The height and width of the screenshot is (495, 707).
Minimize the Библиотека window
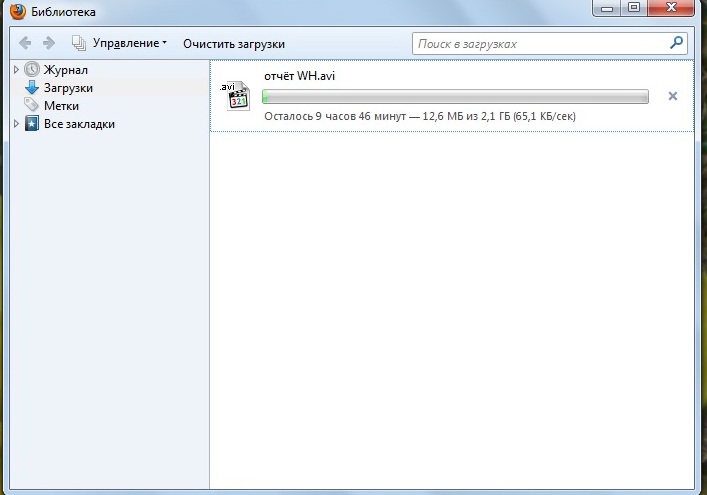[x=607, y=8]
